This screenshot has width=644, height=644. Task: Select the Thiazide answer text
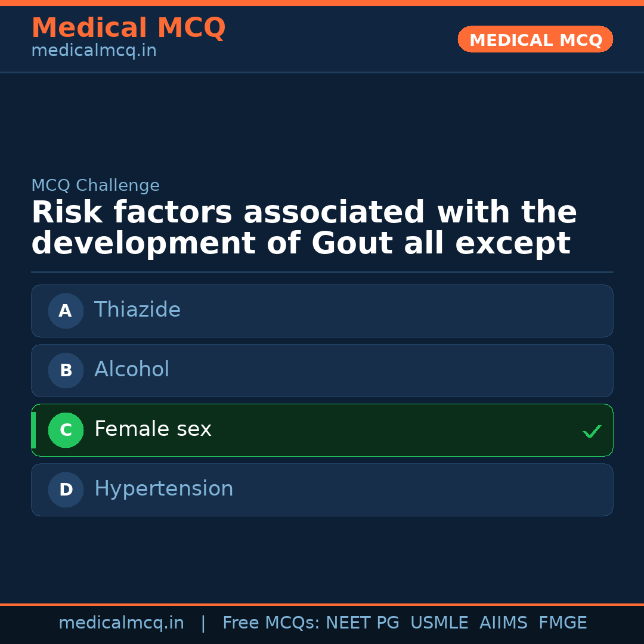[x=137, y=310]
